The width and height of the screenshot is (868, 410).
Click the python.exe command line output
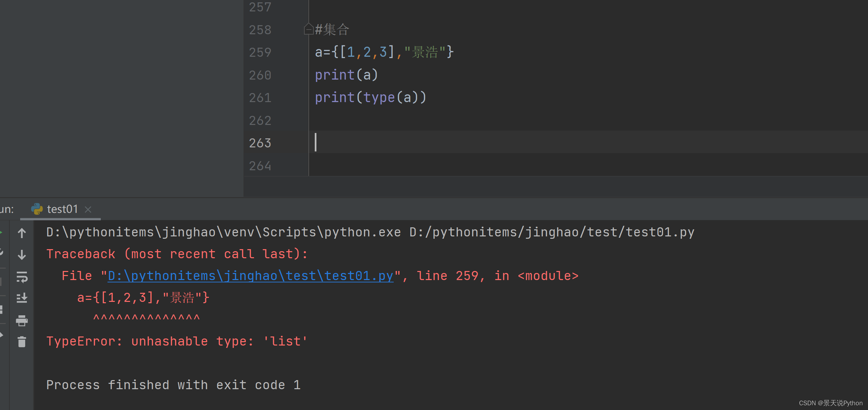[370, 232]
